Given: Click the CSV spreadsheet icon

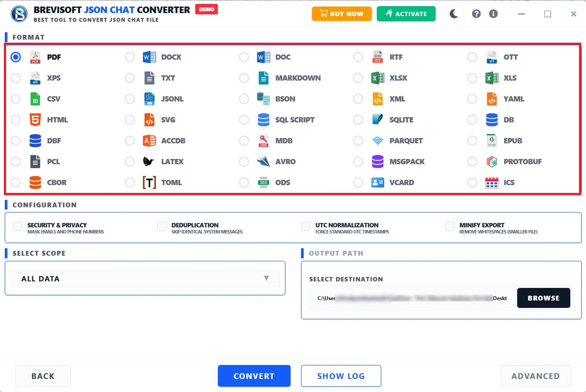Looking at the screenshot, I should click(35, 99).
